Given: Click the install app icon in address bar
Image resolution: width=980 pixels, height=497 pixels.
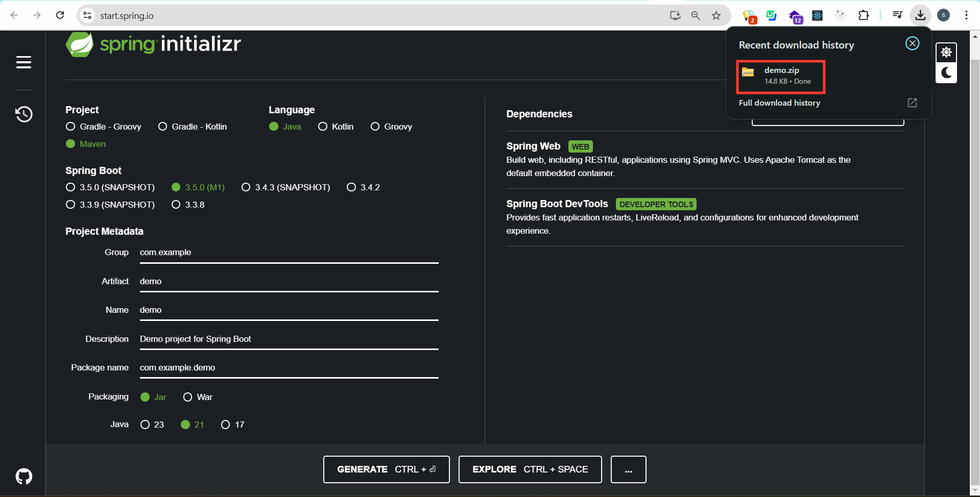Looking at the screenshot, I should click(675, 15).
